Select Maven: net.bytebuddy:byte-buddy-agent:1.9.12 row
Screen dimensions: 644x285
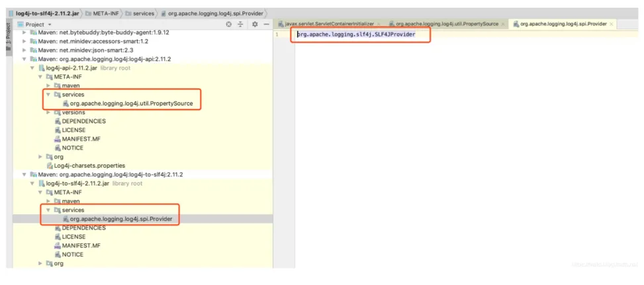point(142,32)
